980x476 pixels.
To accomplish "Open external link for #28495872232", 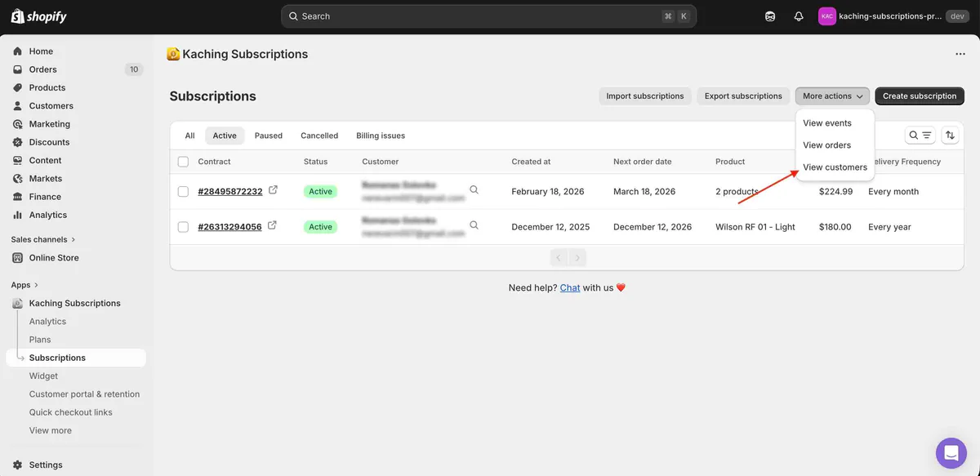I will click(273, 190).
